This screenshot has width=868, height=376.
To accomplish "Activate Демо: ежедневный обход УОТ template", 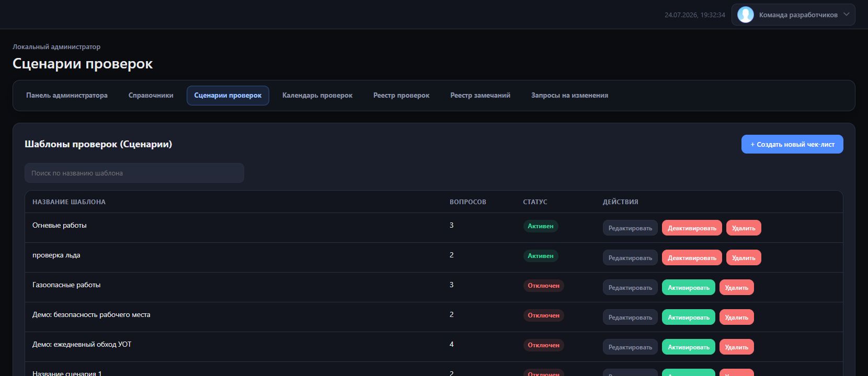I will point(689,347).
